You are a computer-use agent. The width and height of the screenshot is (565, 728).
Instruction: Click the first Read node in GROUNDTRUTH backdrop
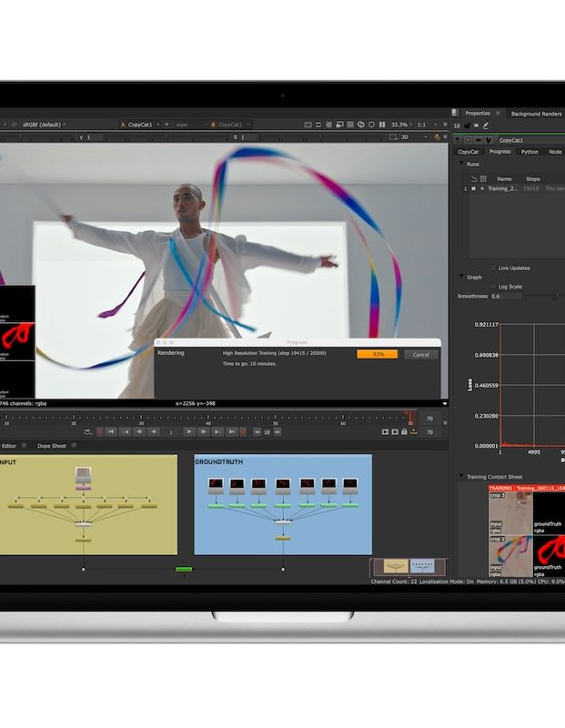pos(216,485)
